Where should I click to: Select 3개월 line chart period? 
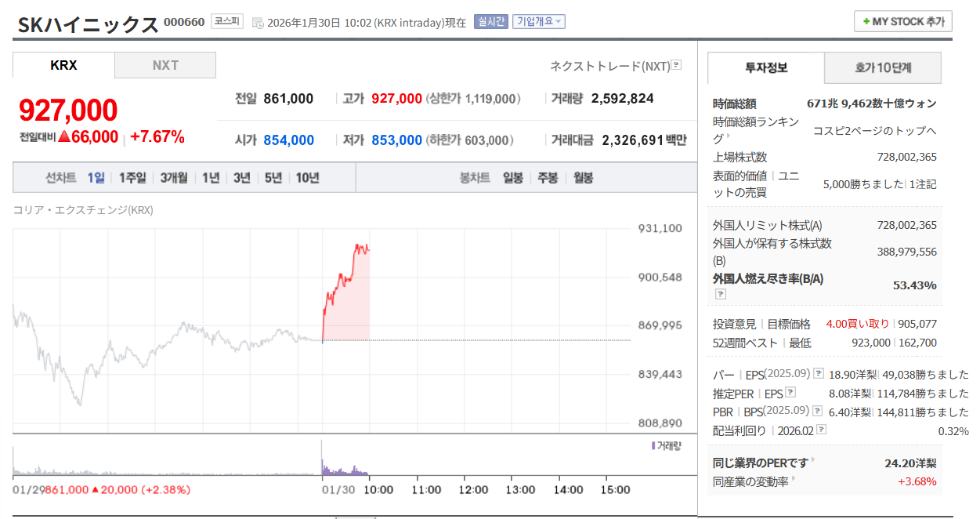(174, 178)
